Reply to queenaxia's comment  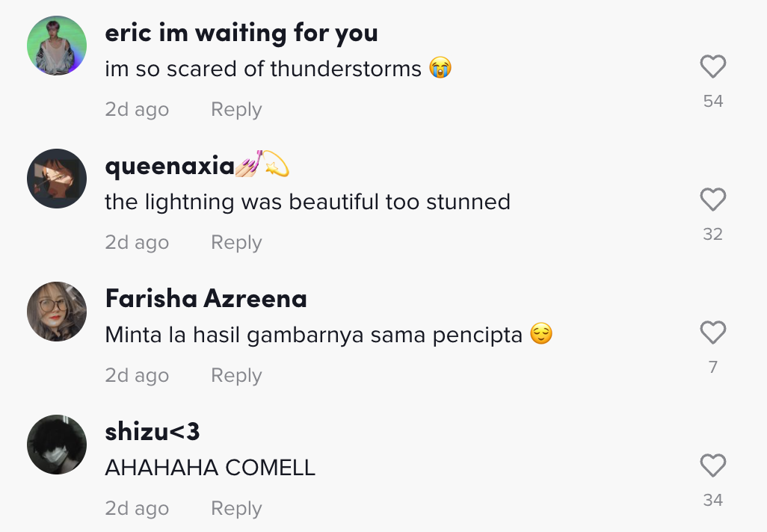[x=236, y=243]
